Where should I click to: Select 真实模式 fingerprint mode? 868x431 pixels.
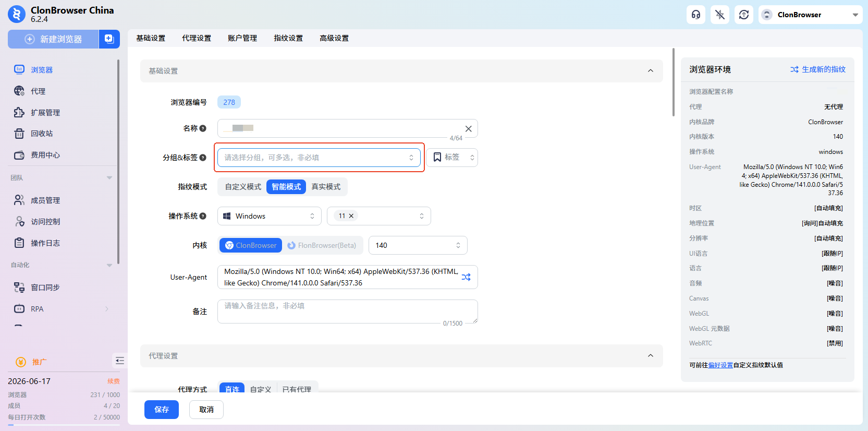coord(326,187)
